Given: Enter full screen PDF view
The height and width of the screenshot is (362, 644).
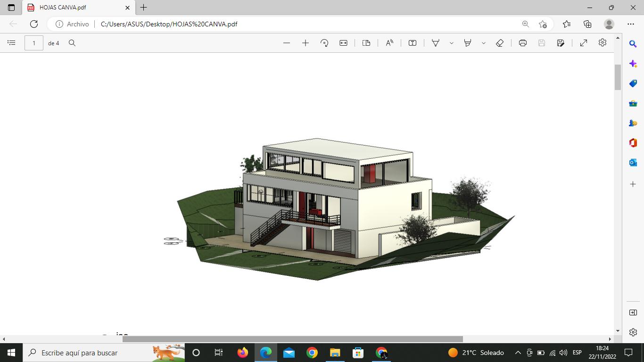Looking at the screenshot, I should (584, 43).
